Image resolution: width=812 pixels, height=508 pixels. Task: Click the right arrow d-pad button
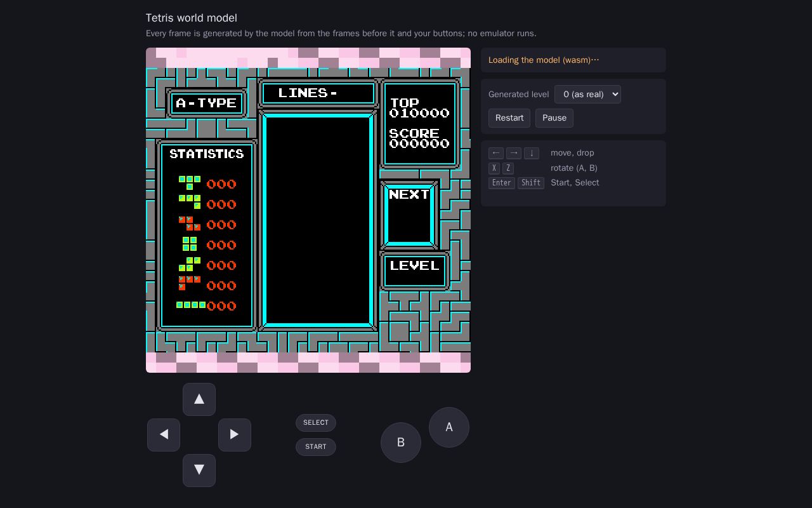pyautogui.click(x=235, y=435)
